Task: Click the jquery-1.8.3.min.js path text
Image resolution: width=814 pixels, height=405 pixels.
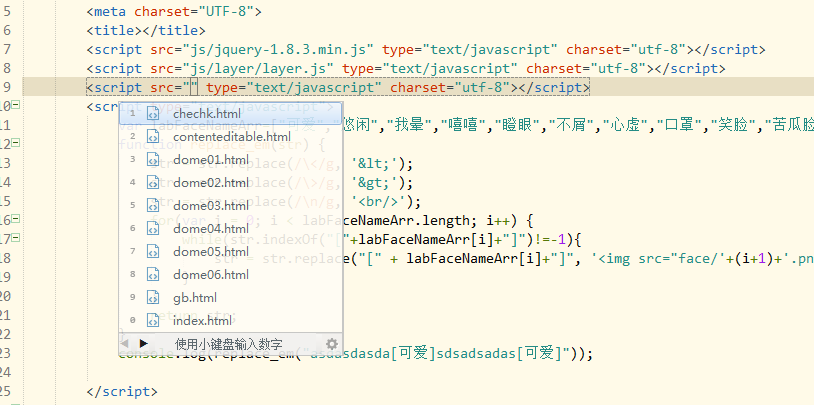Action: click(x=277, y=50)
